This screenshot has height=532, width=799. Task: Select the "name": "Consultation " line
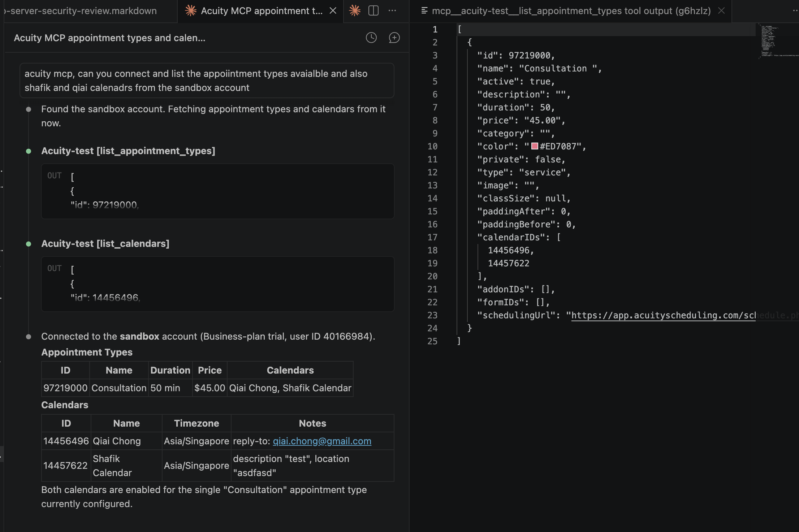pyautogui.click(x=539, y=69)
